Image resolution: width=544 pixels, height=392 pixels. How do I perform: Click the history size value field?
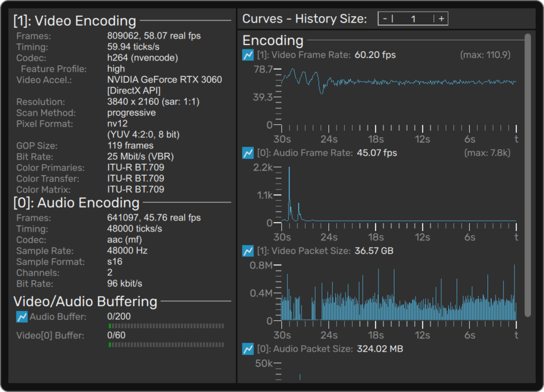pos(413,19)
